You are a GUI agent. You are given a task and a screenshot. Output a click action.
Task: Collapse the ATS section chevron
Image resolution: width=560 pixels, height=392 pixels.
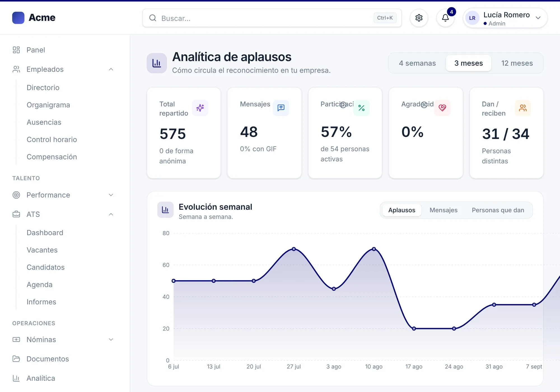[111, 214]
